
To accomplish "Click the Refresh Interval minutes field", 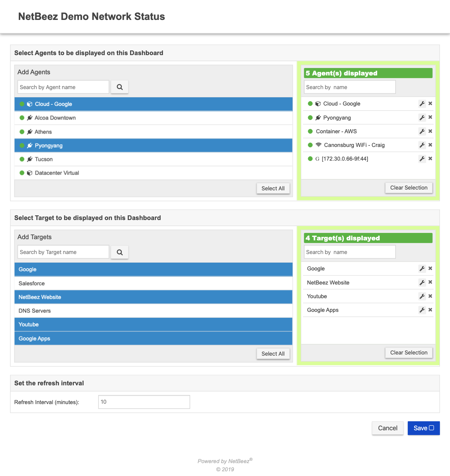I will pyautogui.click(x=144, y=402).
